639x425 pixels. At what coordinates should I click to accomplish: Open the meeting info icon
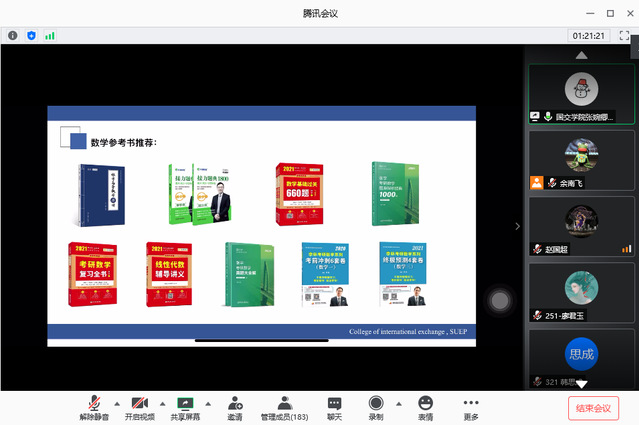[x=13, y=35]
